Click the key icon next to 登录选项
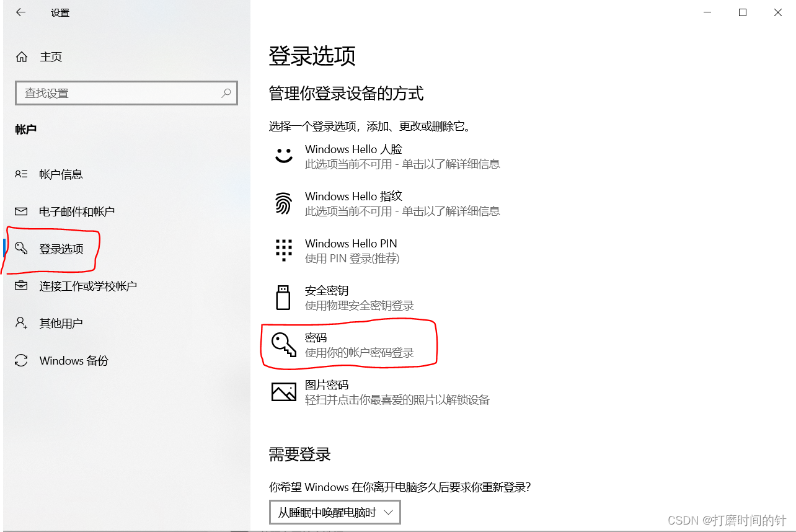This screenshot has height=532, width=796. 22,249
